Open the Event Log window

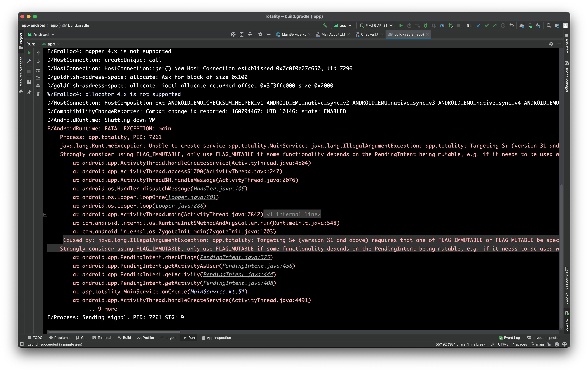509,337
